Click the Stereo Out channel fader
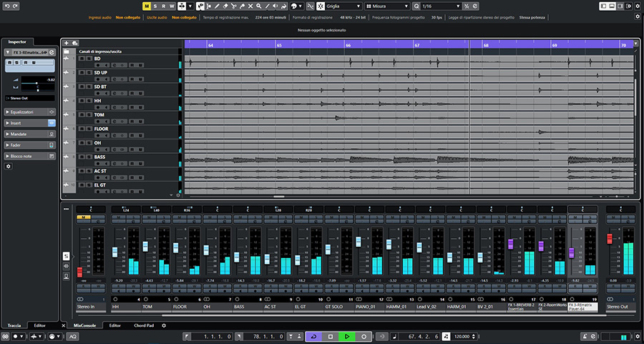The width and height of the screenshot is (644, 344). [610, 238]
